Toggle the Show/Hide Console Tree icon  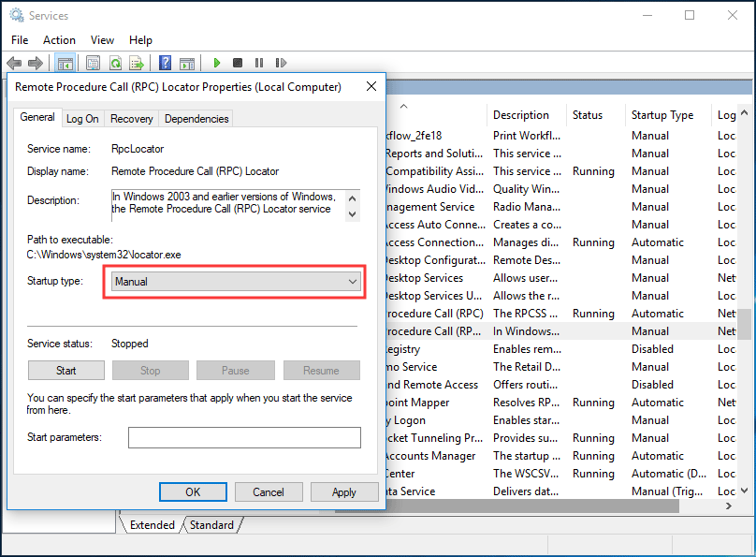click(65, 63)
